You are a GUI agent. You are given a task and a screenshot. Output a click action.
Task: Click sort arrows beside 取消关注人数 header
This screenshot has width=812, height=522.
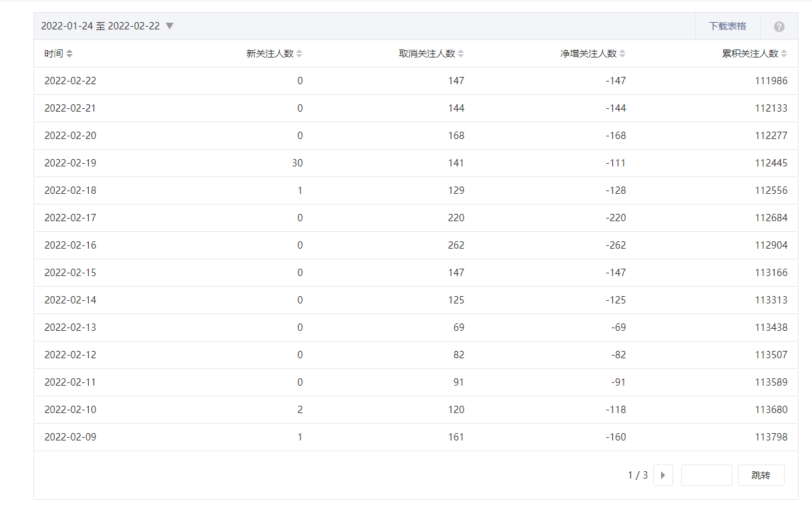pyautogui.click(x=461, y=53)
